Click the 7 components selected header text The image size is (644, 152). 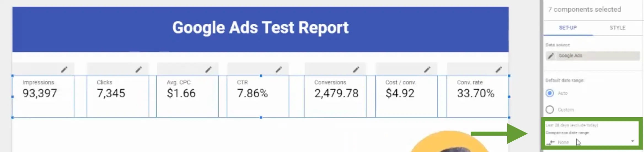584,9
